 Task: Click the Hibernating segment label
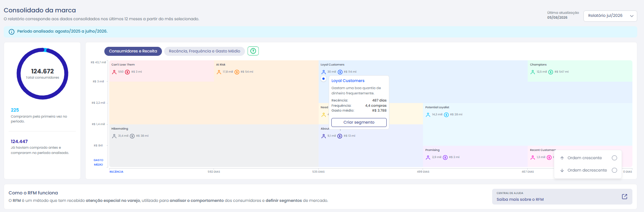(120, 129)
